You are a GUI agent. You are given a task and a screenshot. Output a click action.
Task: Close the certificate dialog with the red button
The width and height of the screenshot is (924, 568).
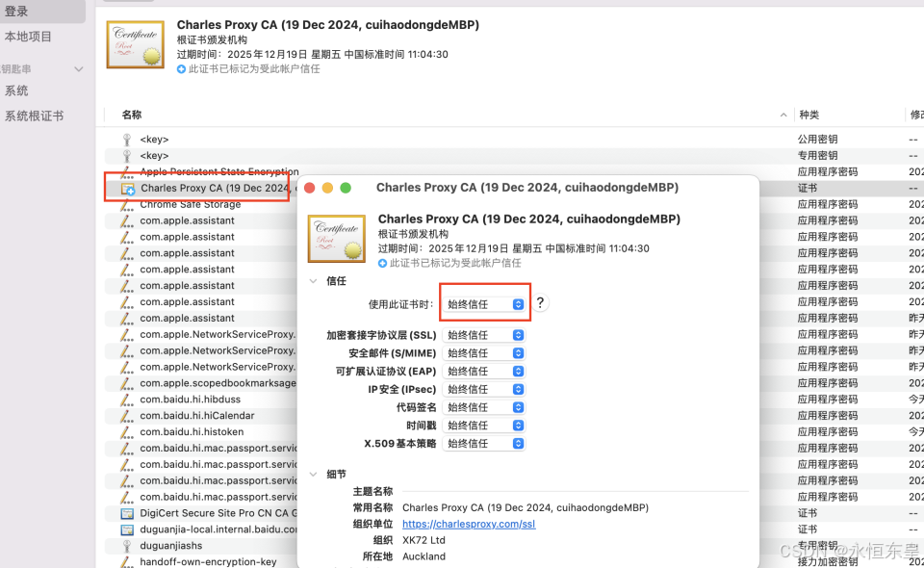click(x=309, y=188)
